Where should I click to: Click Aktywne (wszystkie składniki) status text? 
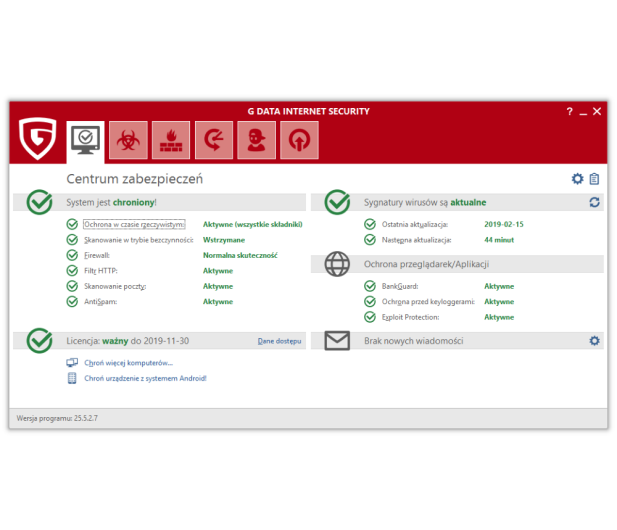pyautogui.click(x=253, y=224)
